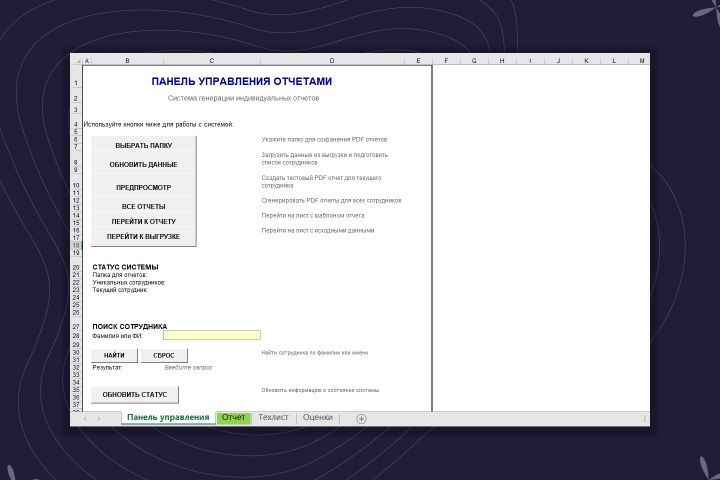The height and width of the screenshot is (480, 720).
Task: Click the ОБНОВИТЬ СТАТУС button
Action: [135, 395]
